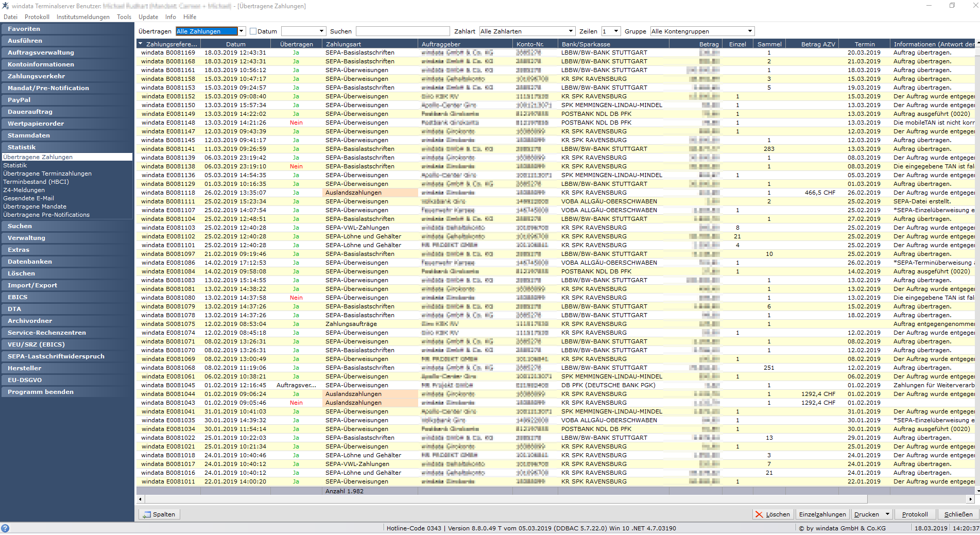
Task: Open the Institutsmeldungen menu
Action: pos(83,17)
